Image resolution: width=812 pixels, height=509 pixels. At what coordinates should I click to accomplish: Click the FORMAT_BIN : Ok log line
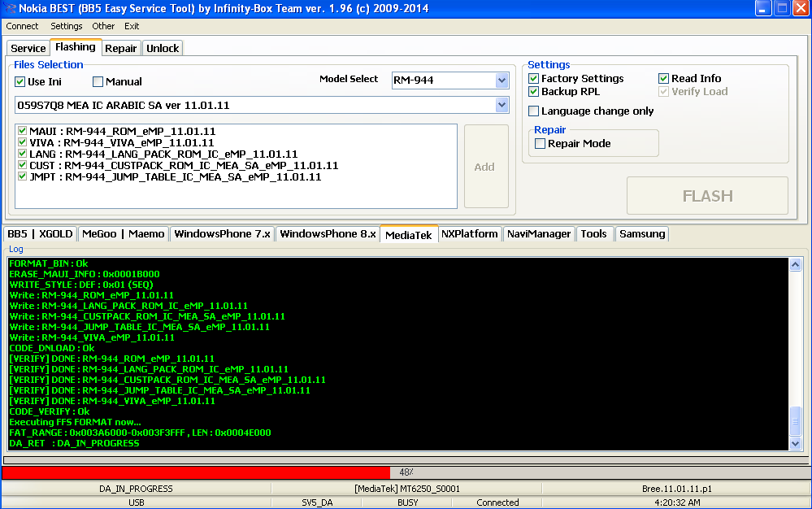[x=48, y=263]
